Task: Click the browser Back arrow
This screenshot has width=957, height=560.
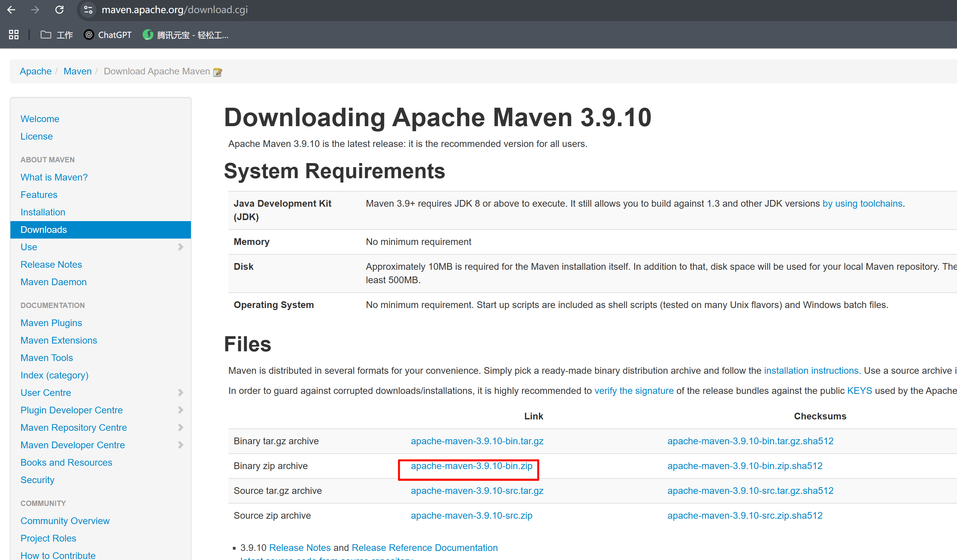Action: pyautogui.click(x=11, y=9)
